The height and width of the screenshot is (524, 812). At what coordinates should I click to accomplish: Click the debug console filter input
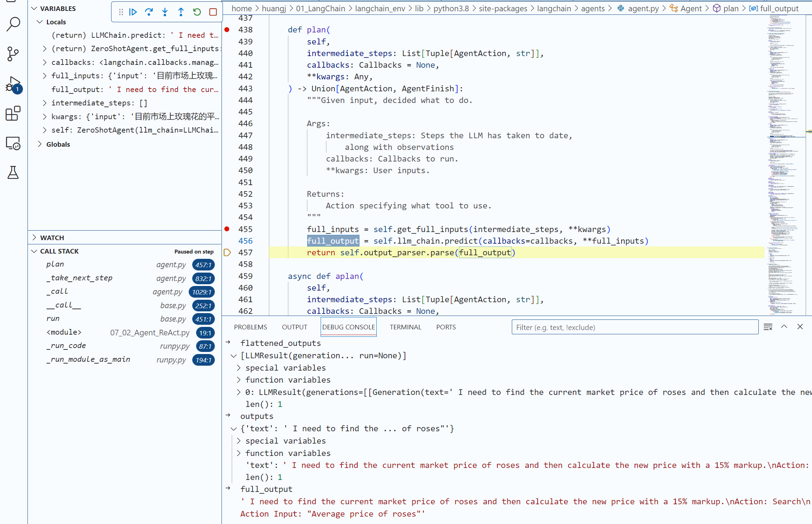pyautogui.click(x=635, y=327)
